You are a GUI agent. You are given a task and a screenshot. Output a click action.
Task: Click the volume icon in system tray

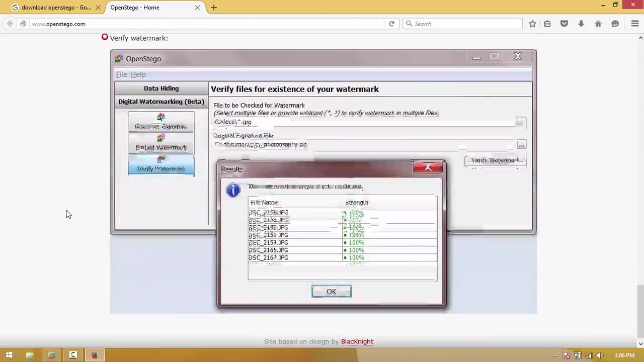click(x=600, y=355)
